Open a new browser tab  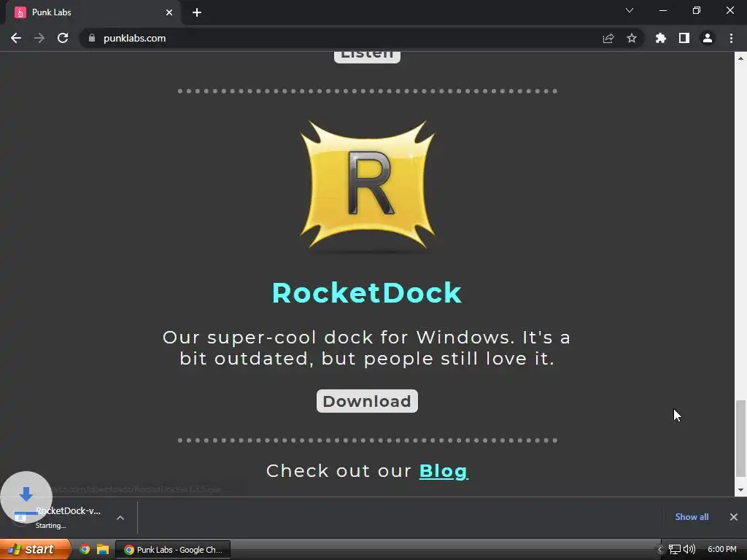click(x=197, y=12)
